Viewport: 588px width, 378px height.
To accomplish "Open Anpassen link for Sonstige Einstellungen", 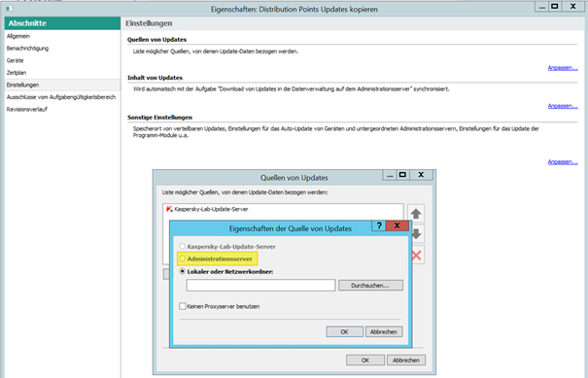I will click(x=563, y=162).
